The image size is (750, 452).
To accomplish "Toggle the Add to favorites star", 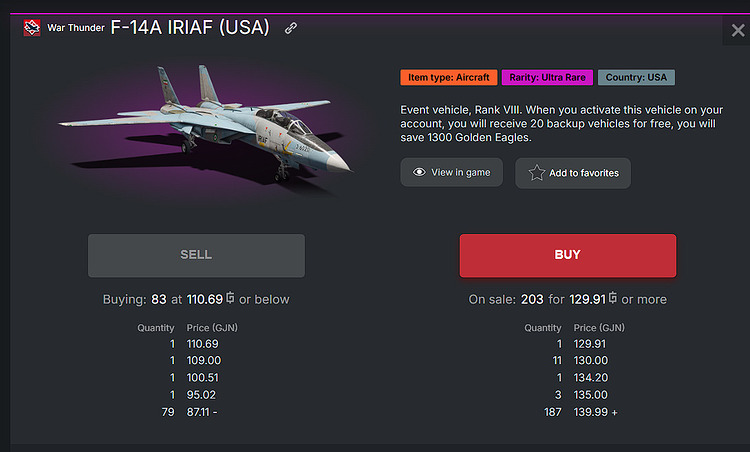I will [537, 173].
